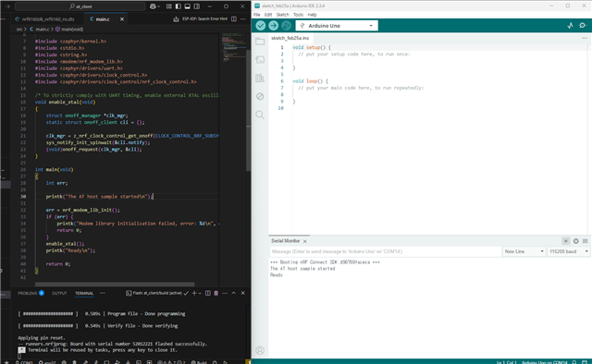
Task: Click the Verify checkmark button in Arduino IDE
Action: click(261, 26)
